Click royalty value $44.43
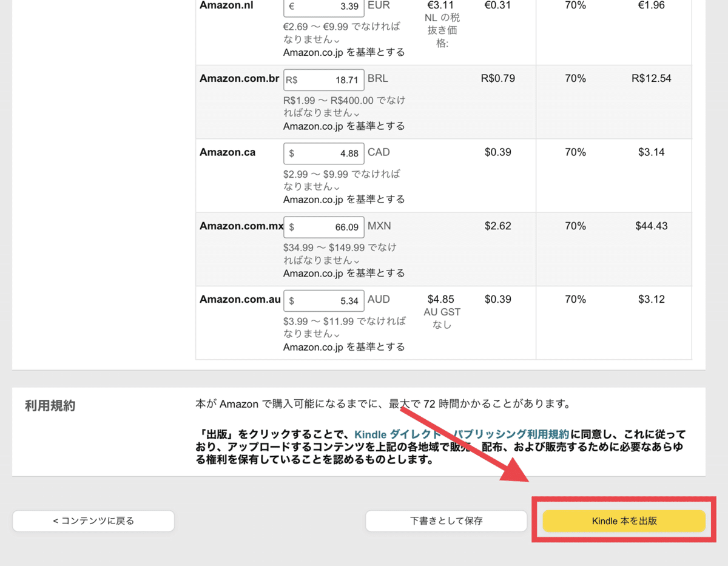Image resolution: width=728 pixels, height=566 pixels. pos(652,226)
